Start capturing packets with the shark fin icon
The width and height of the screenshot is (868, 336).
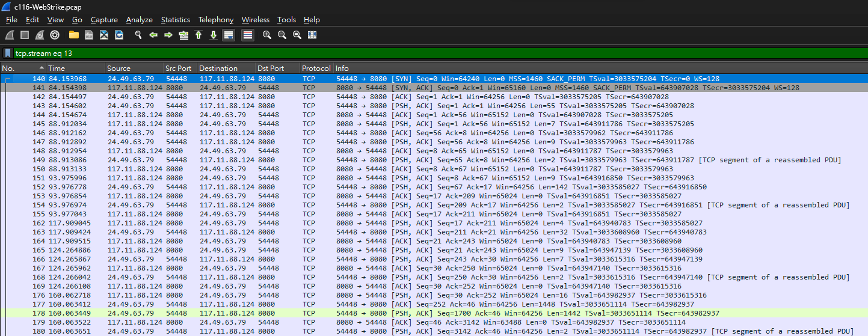pyautogui.click(x=10, y=35)
